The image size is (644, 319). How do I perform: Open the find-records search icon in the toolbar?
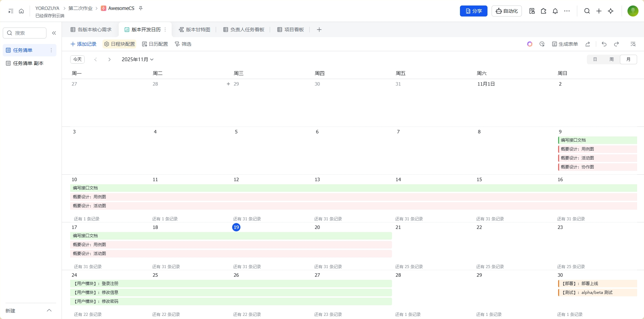633,44
